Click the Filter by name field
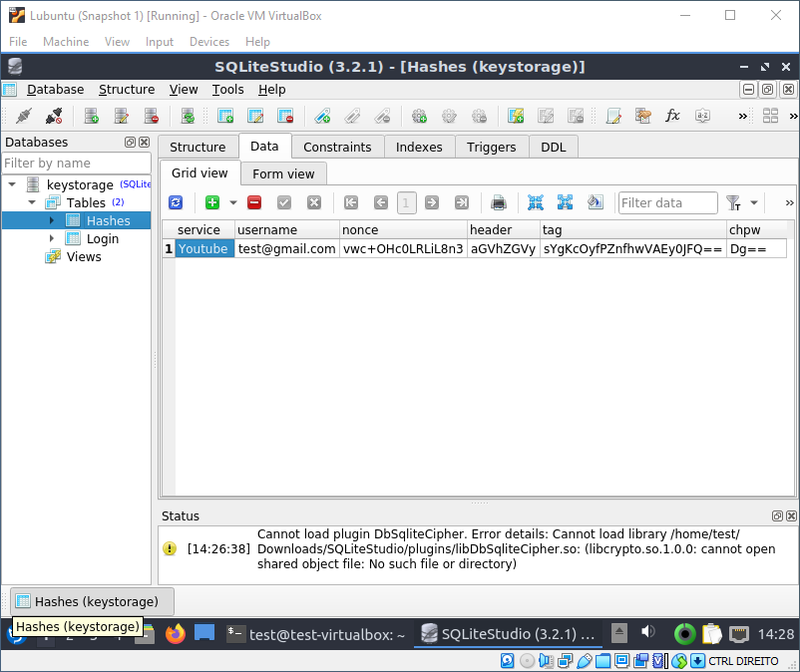Screen dimensions: 800x672 77,164
